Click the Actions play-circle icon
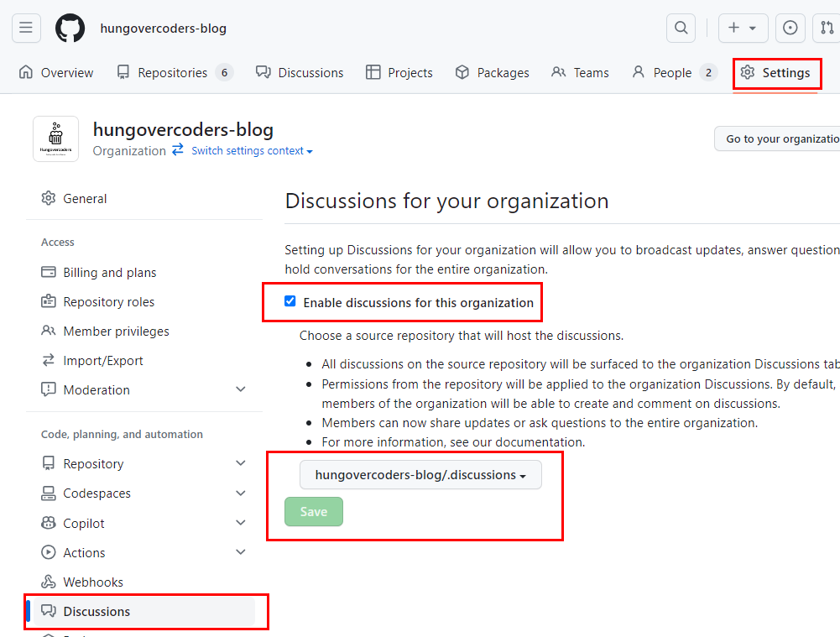The width and height of the screenshot is (840, 637). 48,552
